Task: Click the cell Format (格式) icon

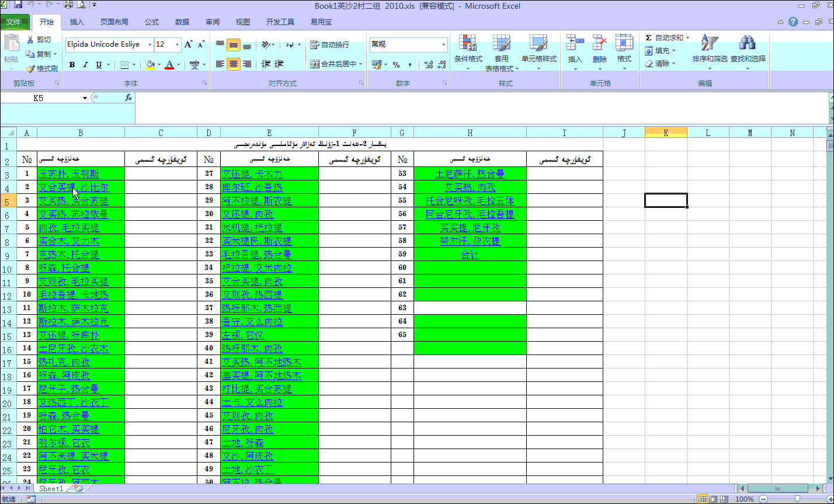Action: [x=624, y=43]
